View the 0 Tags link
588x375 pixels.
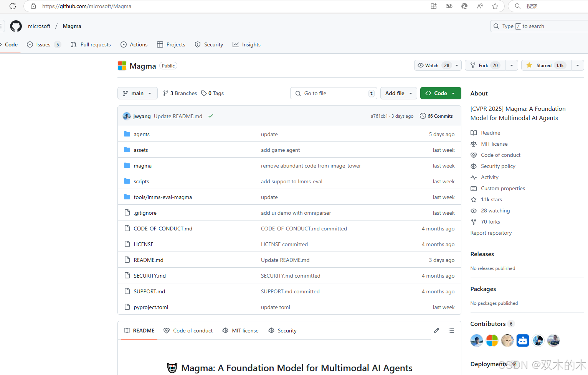pyautogui.click(x=213, y=93)
